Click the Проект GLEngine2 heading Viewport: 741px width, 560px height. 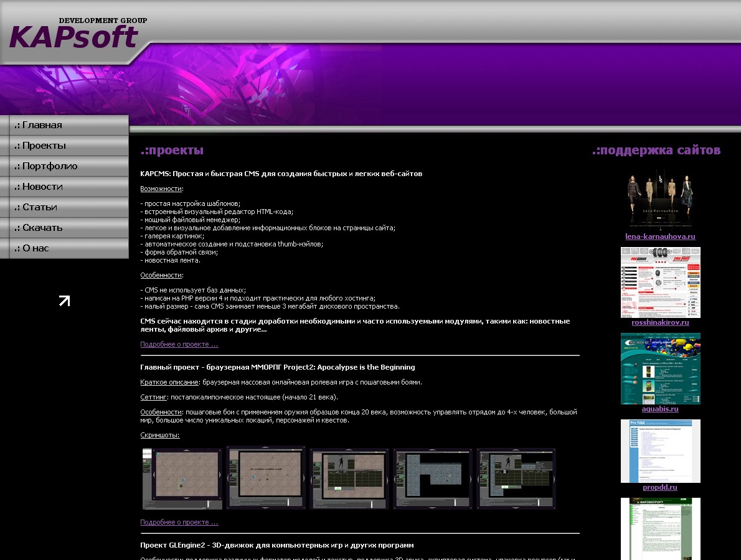tap(277, 545)
